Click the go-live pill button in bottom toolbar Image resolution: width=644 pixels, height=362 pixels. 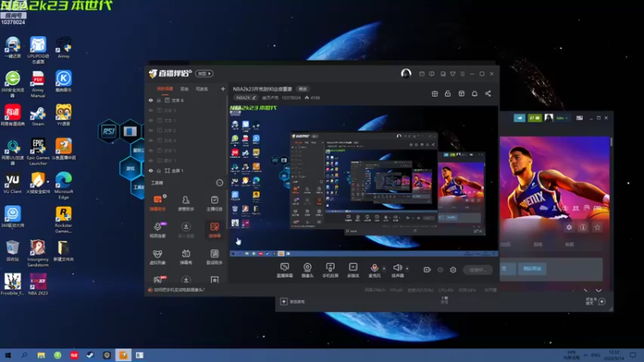pyautogui.click(x=477, y=269)
